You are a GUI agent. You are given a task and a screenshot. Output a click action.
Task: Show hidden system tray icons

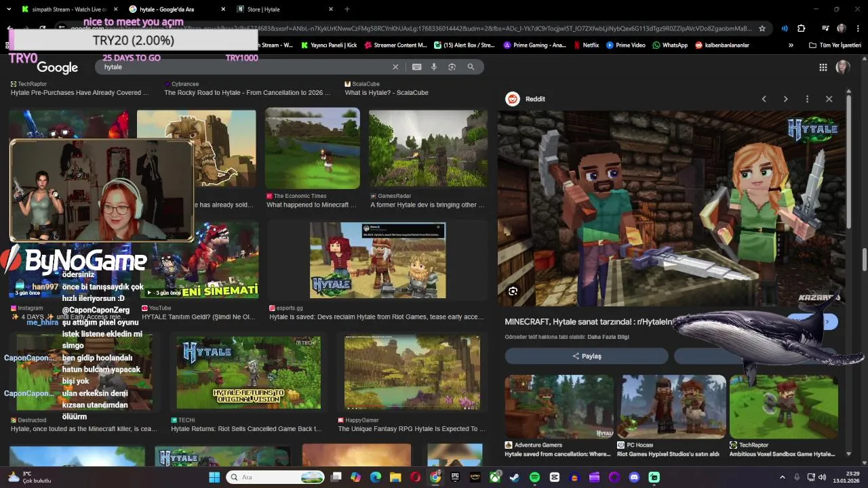782,477
